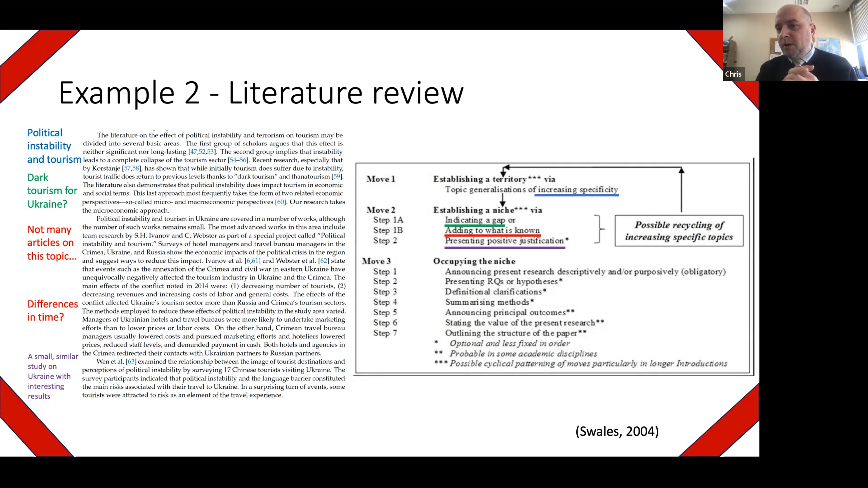Image resolution: width=868 pixels, height=488 pixels.
Task: Click the purple 'A small, similar study' annotation
Action: pyautogui.click(x=53, y=376)
